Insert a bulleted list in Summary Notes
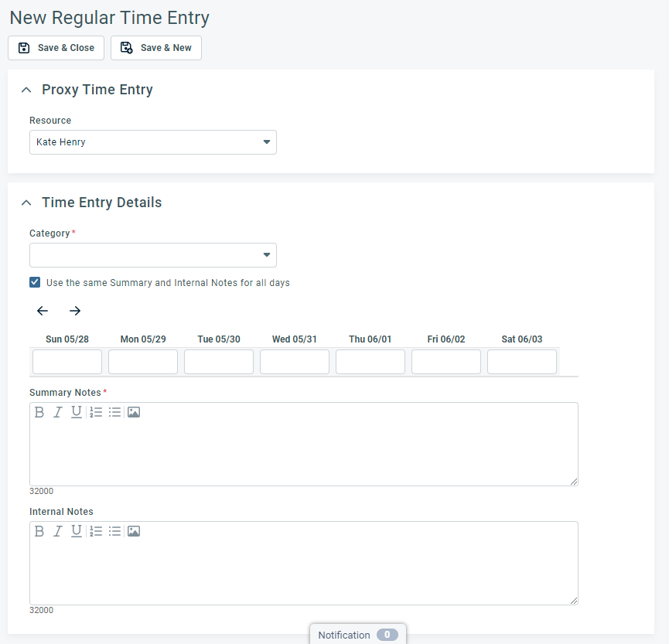 (115, 411)
